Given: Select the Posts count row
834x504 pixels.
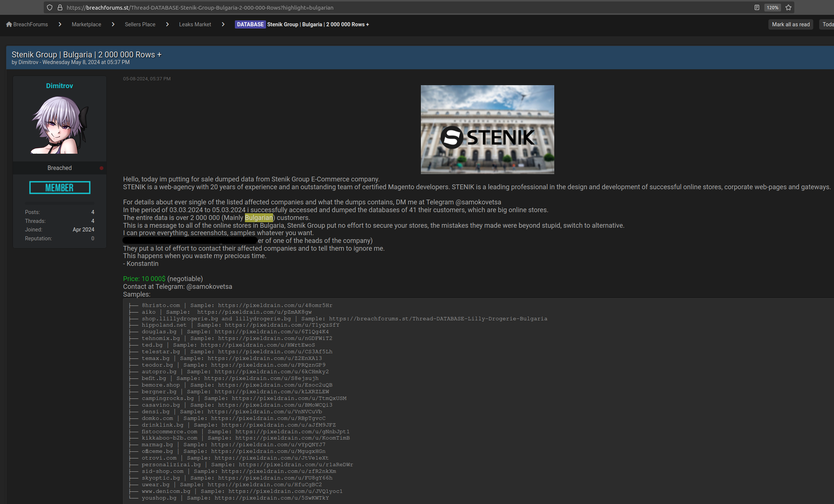Looking at the screenshot, I should tap(60, 212).
